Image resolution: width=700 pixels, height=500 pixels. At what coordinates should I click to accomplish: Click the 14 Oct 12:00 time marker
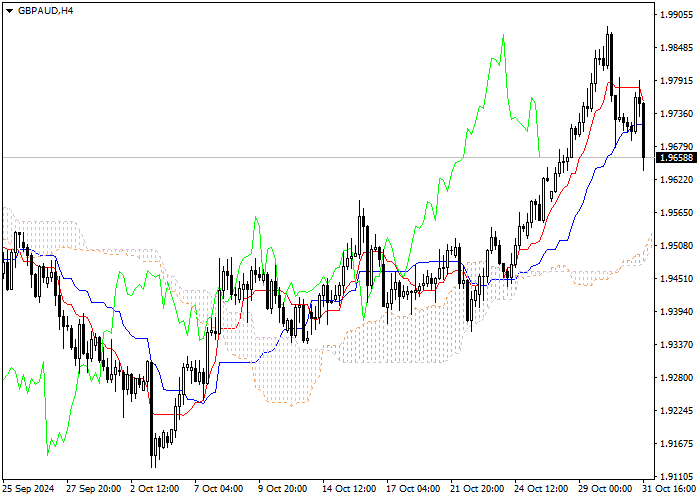[x=349, y=489]
